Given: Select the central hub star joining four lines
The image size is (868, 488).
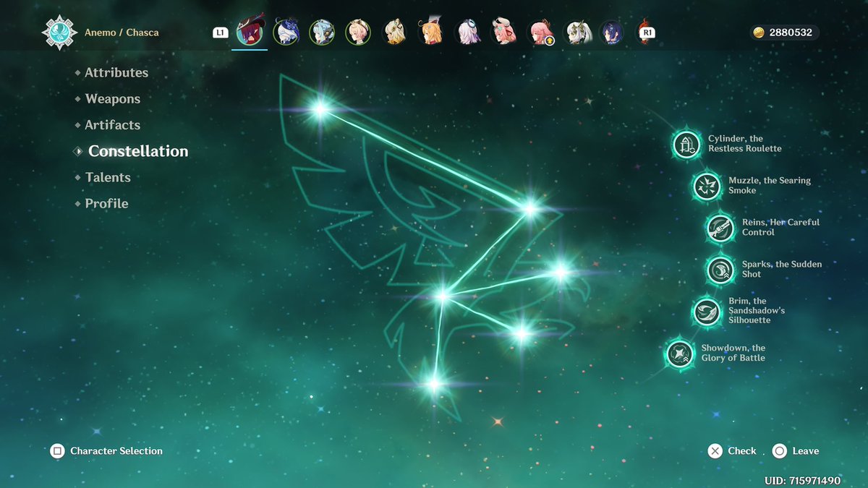Looking at the screenshot, I should click(x=442, y=295).
